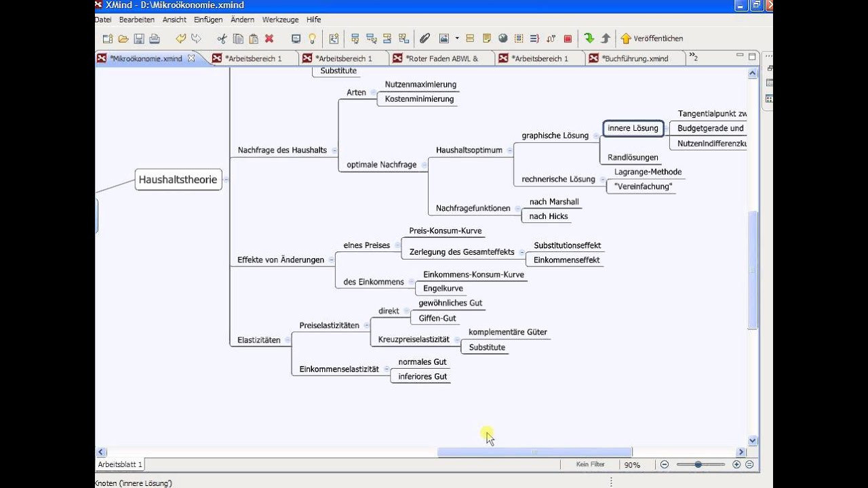Insert image using picture icon
The width and height of the screenshot is (868, 488).
click(444, 39)
